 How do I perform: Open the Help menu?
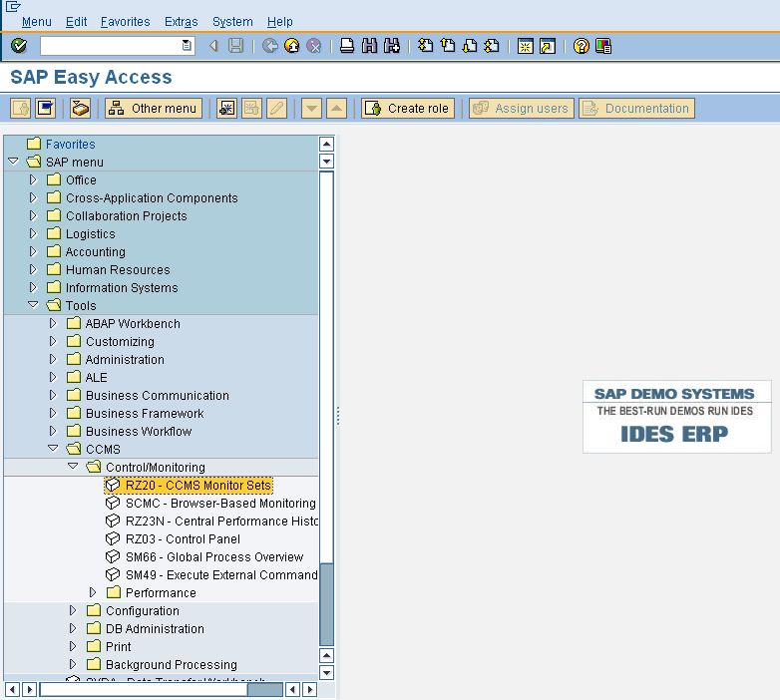click(x=279, y=22)
